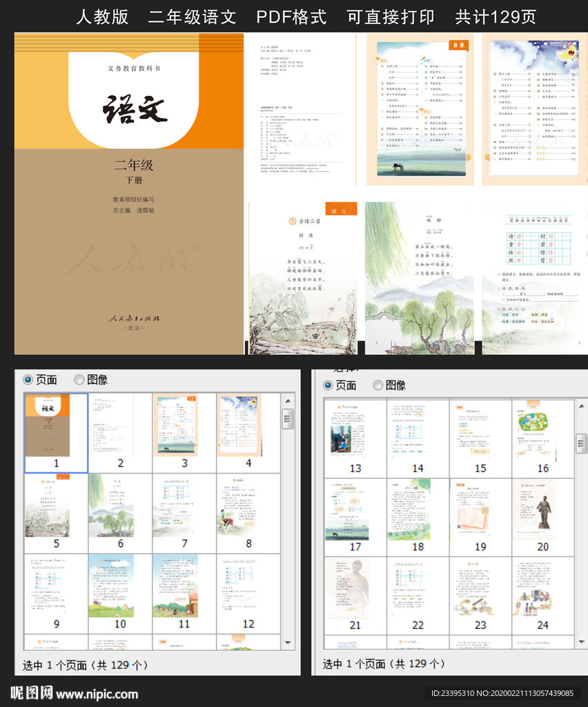The image size is (588, 707).
Task: Select the 图像 radio button in left panel
Action: pyautogui.click(x=79, y=380)
